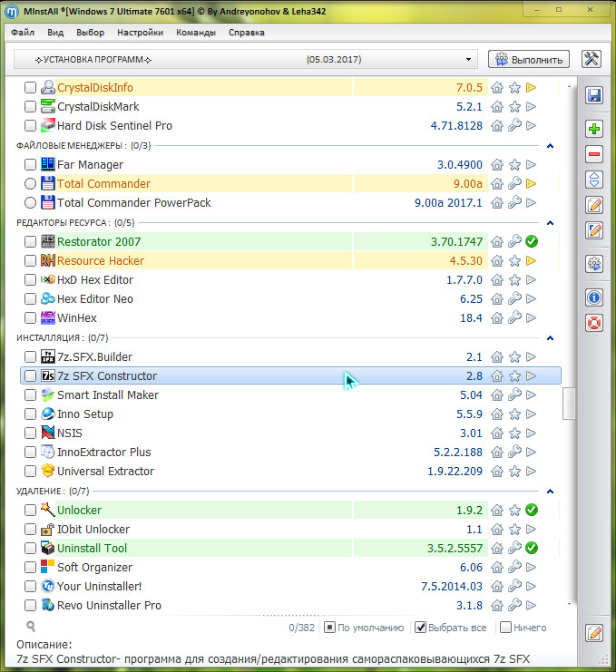Click the star icon in Far Manager row

[x=514, y=165]
